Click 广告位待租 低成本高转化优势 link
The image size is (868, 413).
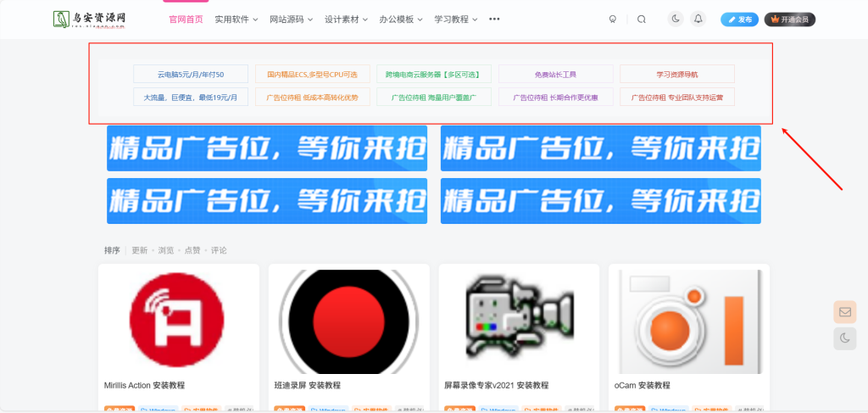[312, 97]
